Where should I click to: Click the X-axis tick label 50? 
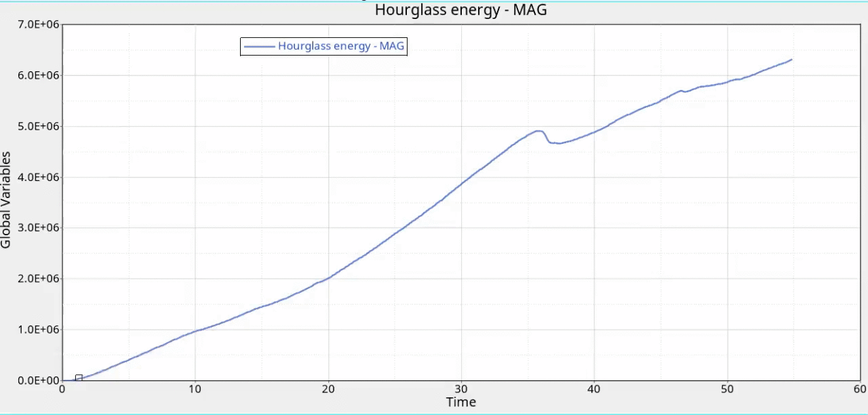[x=727, y=389]
